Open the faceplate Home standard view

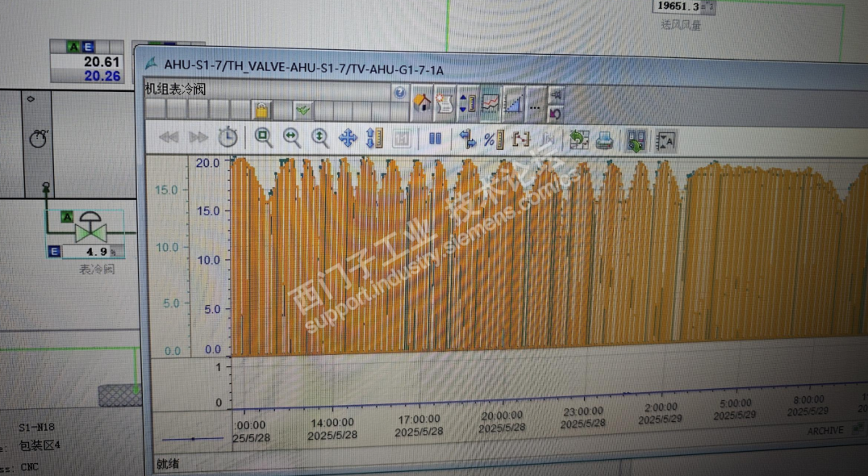pyautogui.click(x=423, y=103)
